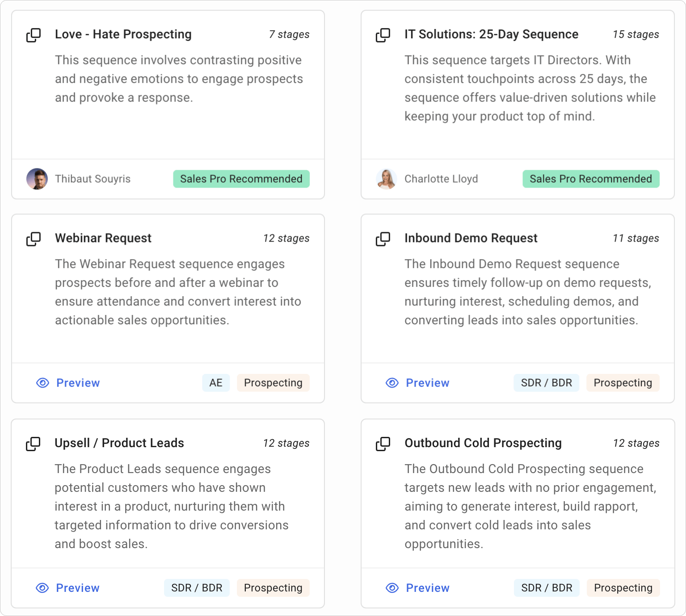Viewport: 686px width, 616px height.
Task: Click Sales Pro Recommended badge on Love - Hate
Action: (x=241, y=179)
